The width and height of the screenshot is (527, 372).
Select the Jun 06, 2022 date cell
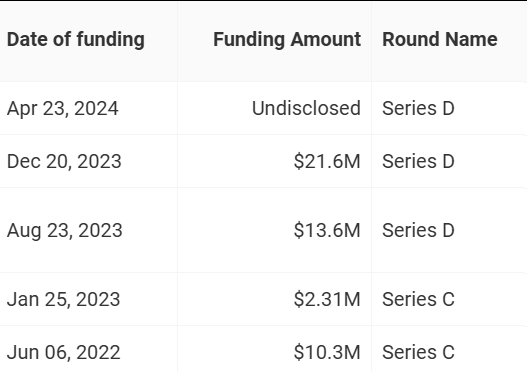pyautogui.click(x=64, y=352)
